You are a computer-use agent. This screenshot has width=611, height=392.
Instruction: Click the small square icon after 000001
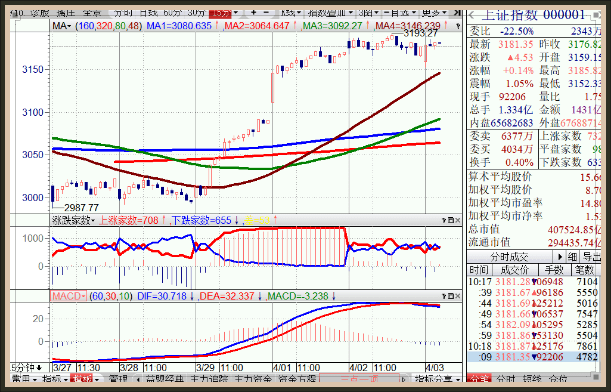pos(596,15)
